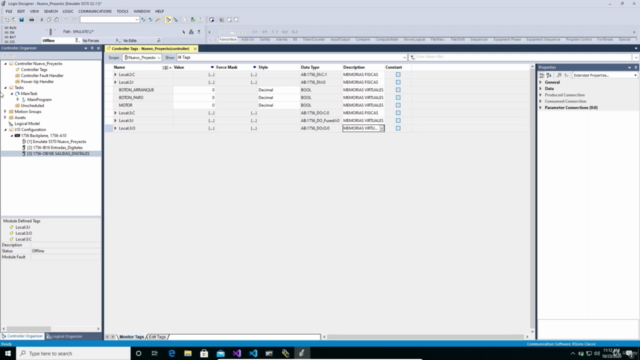The width and height of the screenshot is (640, 360).
Task: Click the Open project toolbar icon
Action: (14, 20)
